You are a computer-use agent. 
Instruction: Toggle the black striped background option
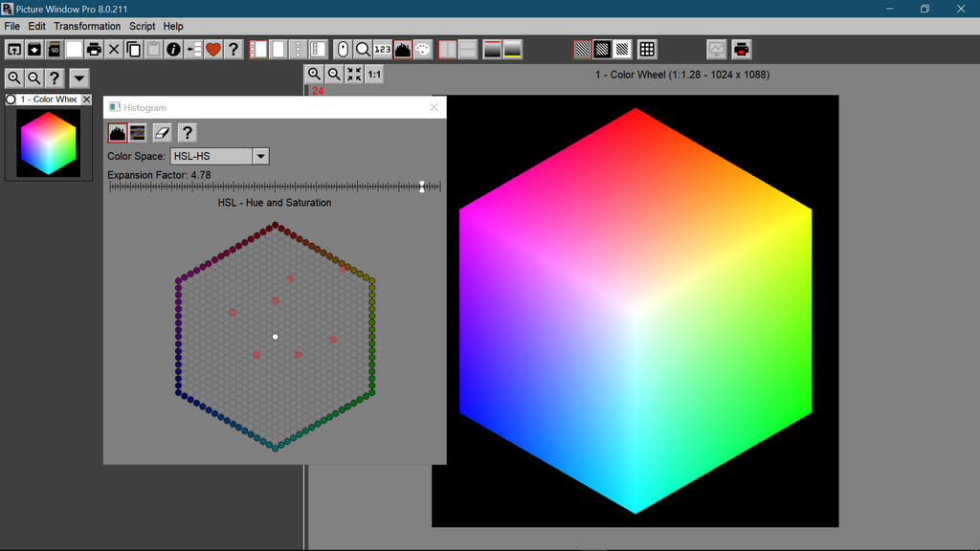602,50
